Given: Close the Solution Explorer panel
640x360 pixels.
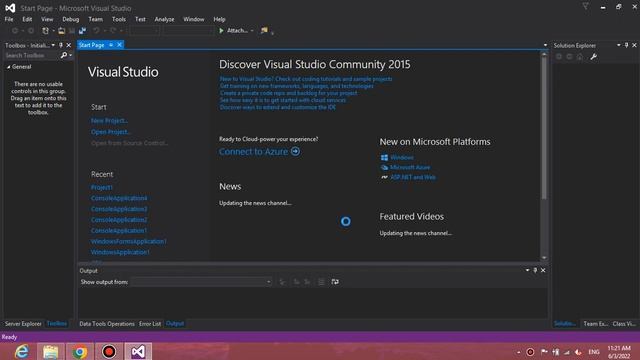Looking at the screenshot, I should pos(634,45).
